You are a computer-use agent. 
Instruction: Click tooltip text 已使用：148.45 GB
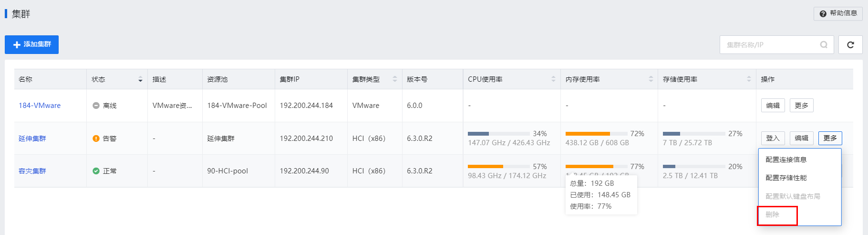pos(600,195)
